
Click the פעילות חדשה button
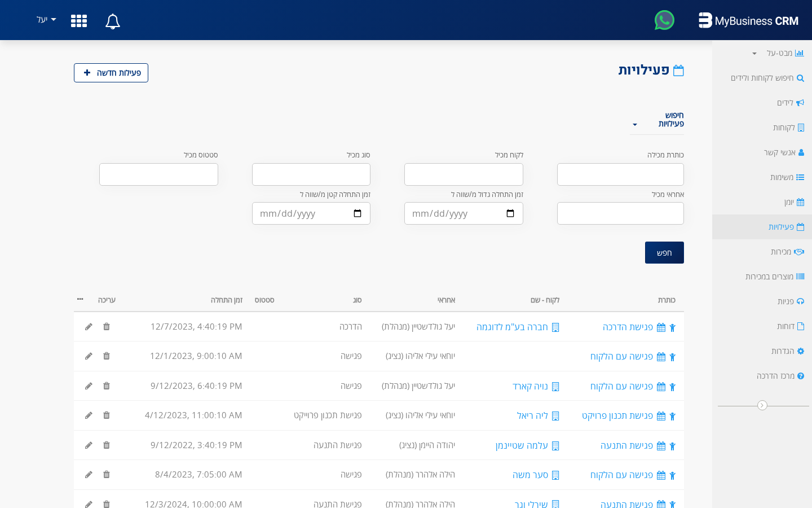pos(111,73)
